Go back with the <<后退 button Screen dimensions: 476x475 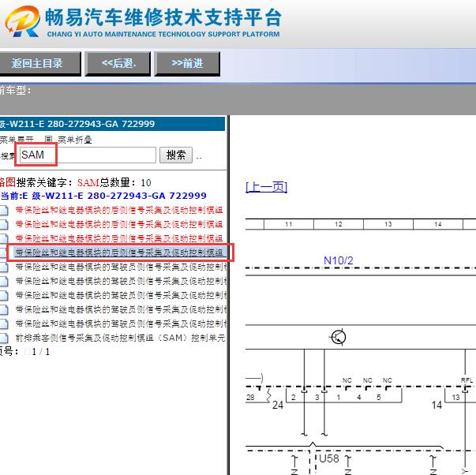(x=118, y=63)
